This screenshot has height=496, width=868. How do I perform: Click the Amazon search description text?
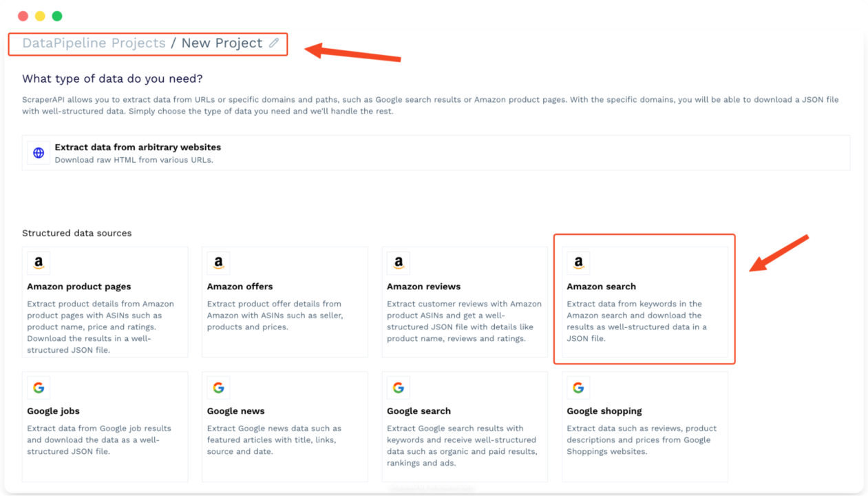(637, 321)
